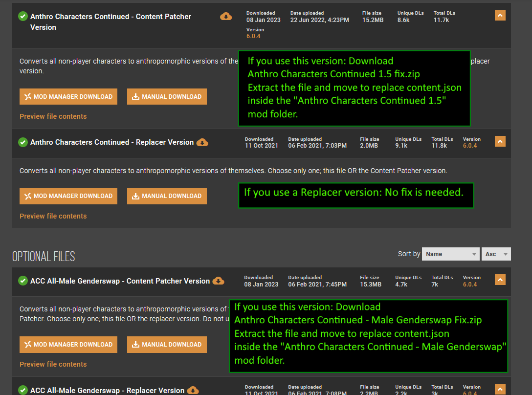Screen dimensions: 532x395
Task: Collapse ACC All-Male Genderswap Replacer Version entry
Action: click(x=500, y=389)
